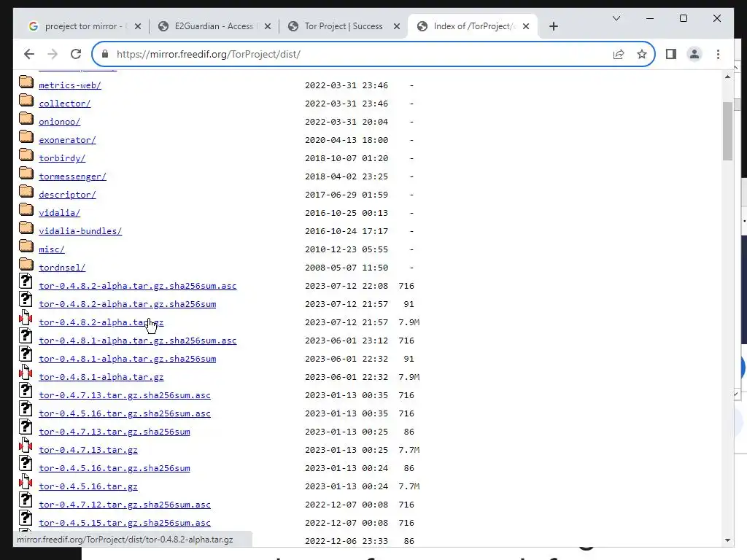Download tor-0.4.5.16.tar.gz.sha256sum.asc
Screen dimensions: 747x560
click(x=124, y=413)
